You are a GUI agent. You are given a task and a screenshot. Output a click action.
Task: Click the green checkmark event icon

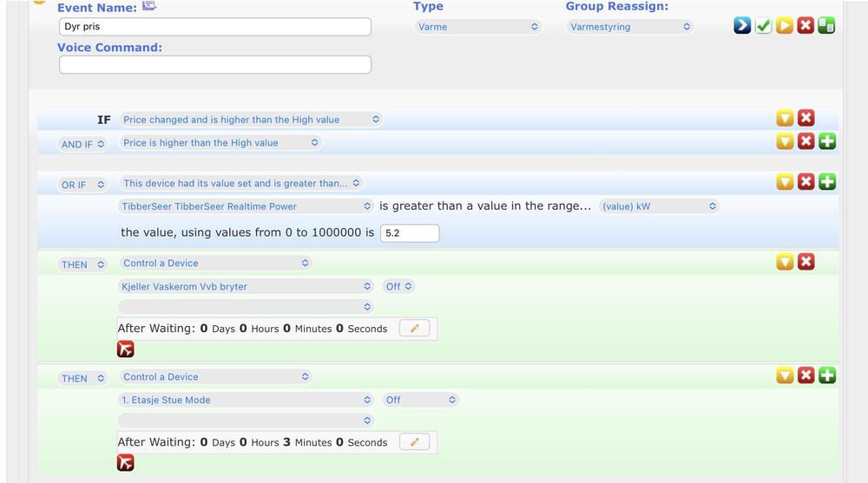(x=763, y=26)
